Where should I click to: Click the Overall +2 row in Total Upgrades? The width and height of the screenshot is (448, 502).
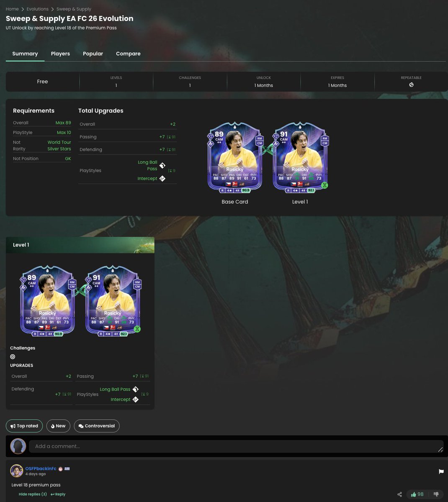click(127, 124)
